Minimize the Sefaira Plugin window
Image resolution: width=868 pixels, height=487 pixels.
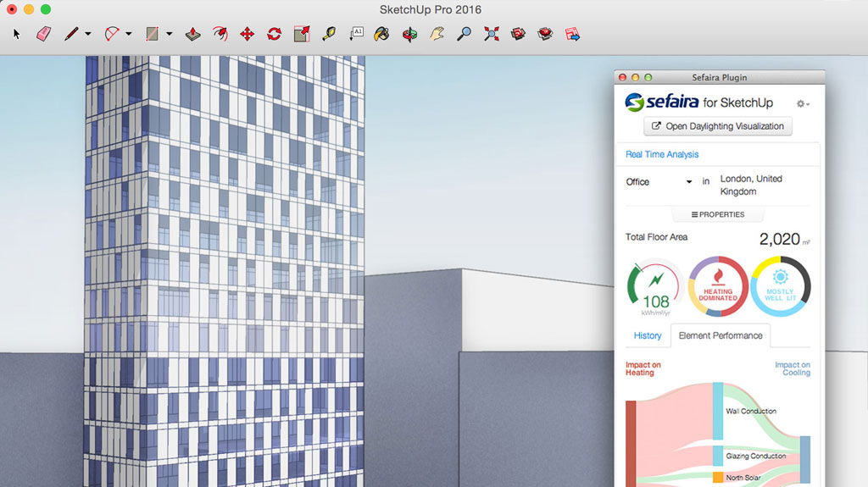coord(635,77)
